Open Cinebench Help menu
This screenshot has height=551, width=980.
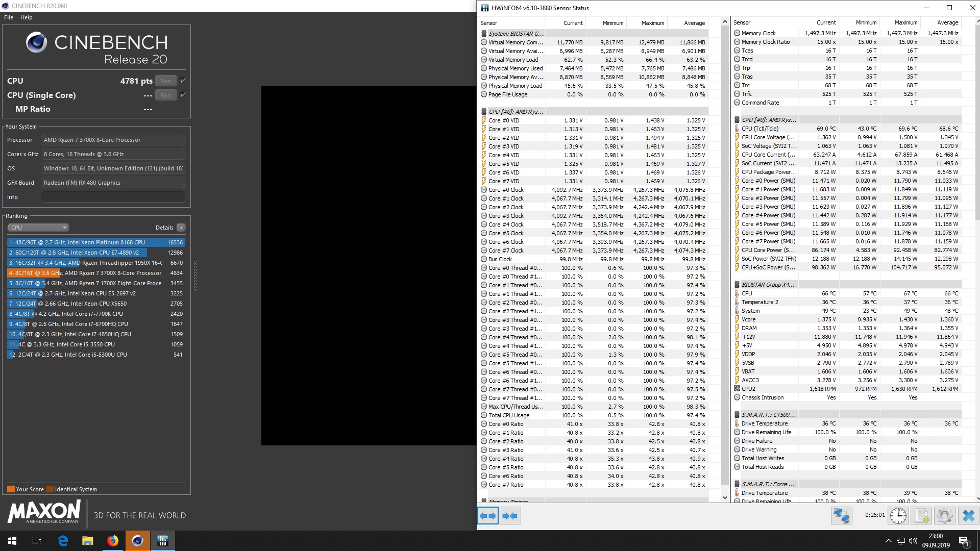(x=27, y=17)
